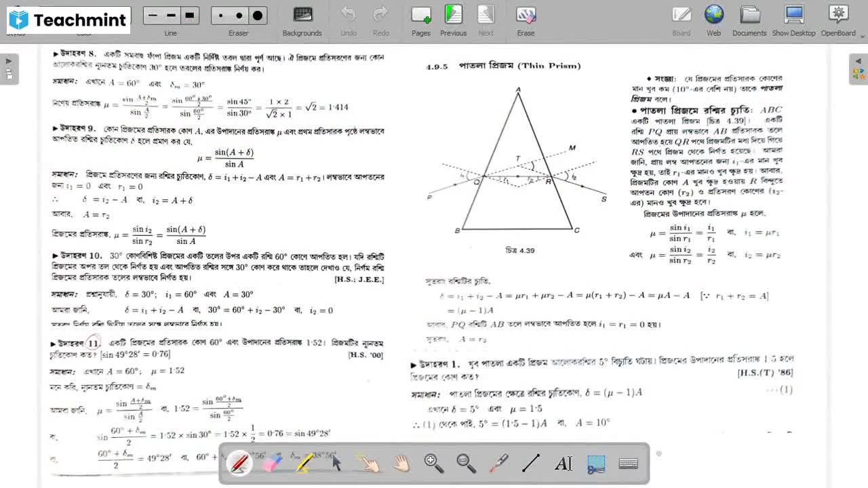Viewport: 868px width, 488px height.
Task: Choose the thick line width
Action: 190,15
